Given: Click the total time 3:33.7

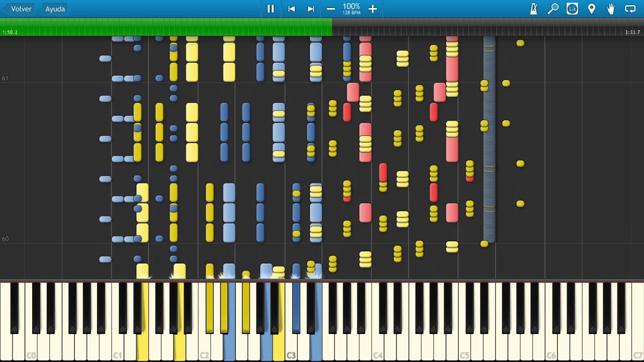Looking at the screenshot, I should 632,32.
